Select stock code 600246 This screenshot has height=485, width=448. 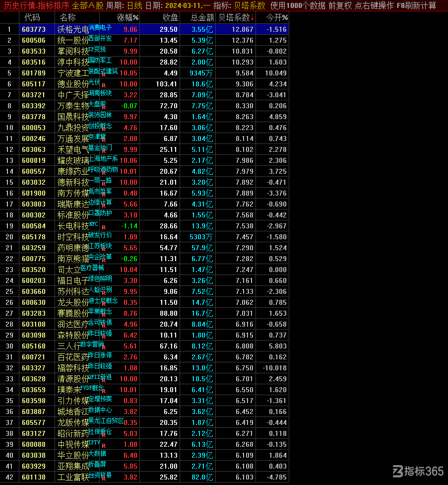pyautogui.click(x=34, y=139)
